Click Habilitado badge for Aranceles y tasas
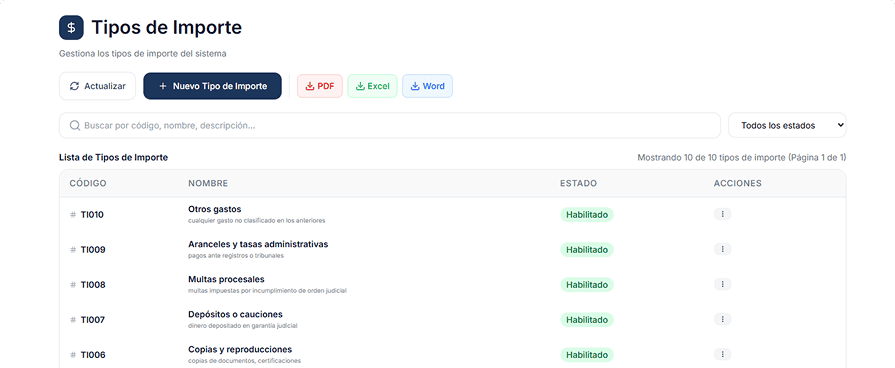The image size is (895, 368). point(587,250)
